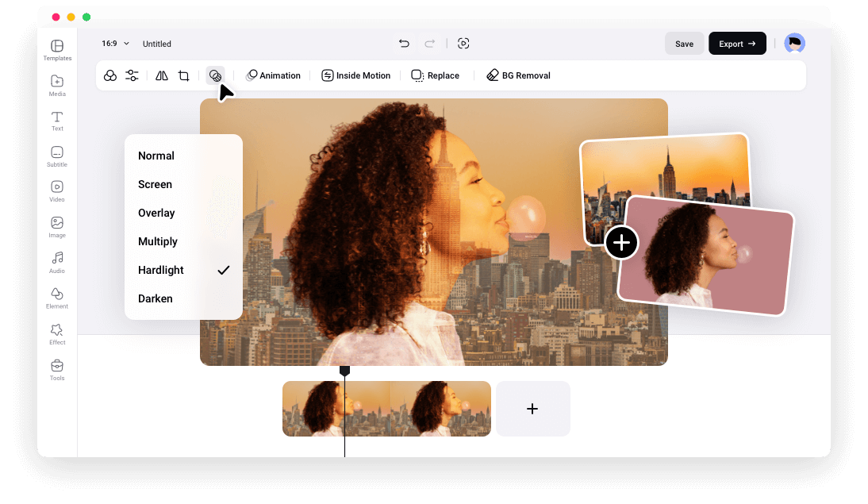Open the Audio panel in the sidebar
The image size is (868, 504).
(x=56, y=263)
